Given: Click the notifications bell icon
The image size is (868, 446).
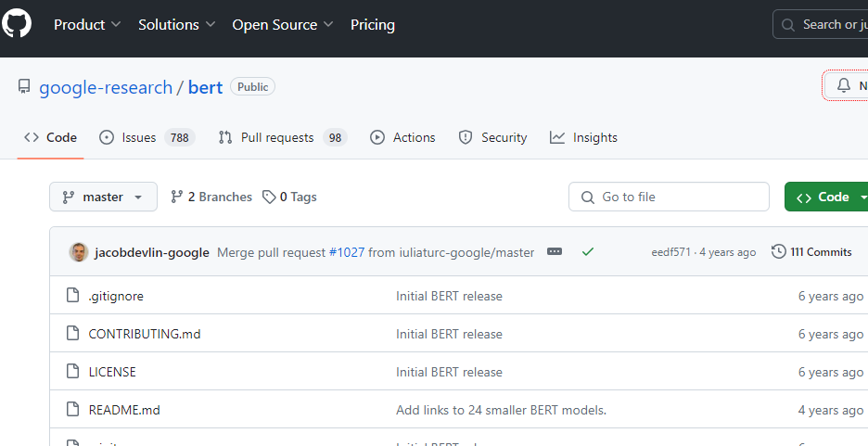Looking at the screenshot, I should pos(843,85).
